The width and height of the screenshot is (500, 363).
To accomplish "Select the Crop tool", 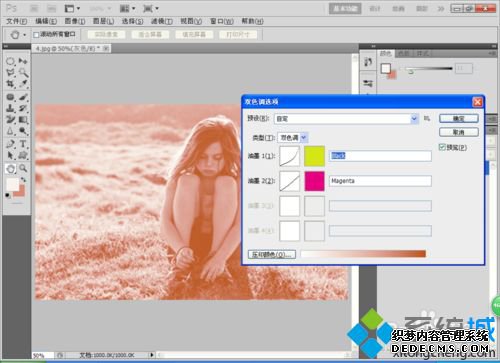I will 10,84.
